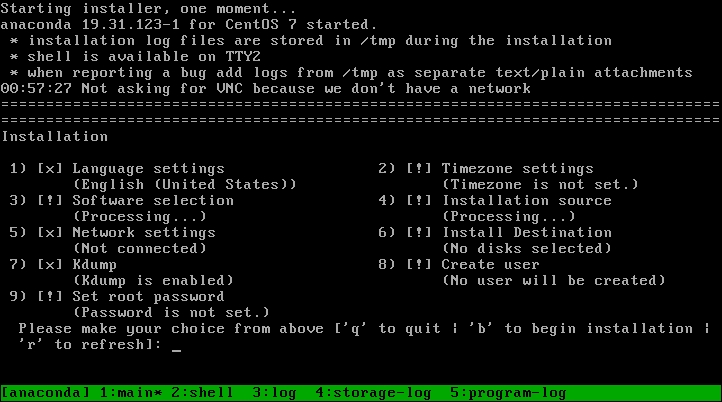Switch to the 3:log tab
Image resolution: width=722 pixels, height=402 pixels.
pyautogui.click(x=274, y=393)
